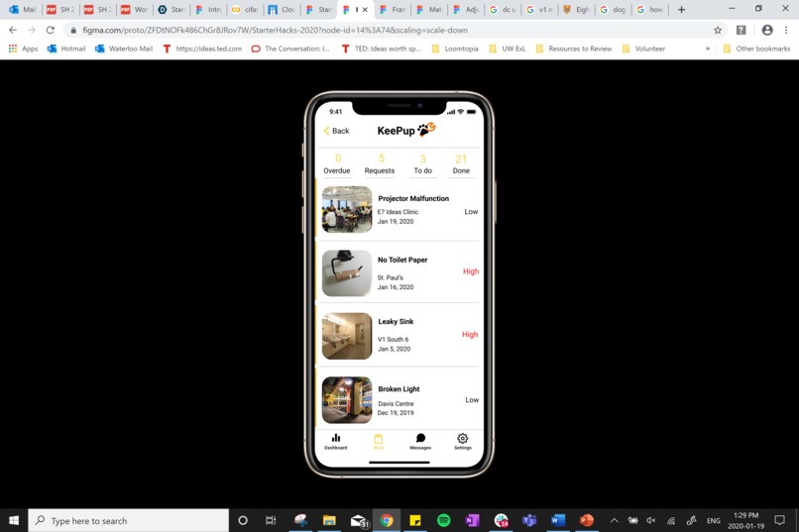The image size is (799, 532).
Task: Open the Other bookmarks folder
Action: point(756,49)
